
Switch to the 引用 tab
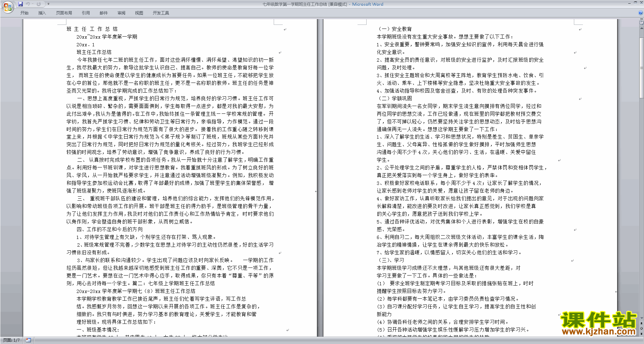click(86, 13)
